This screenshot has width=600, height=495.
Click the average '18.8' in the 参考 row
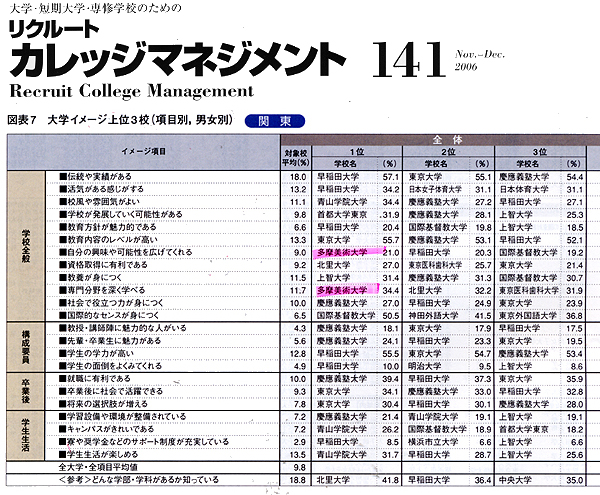tap(298, 480)
